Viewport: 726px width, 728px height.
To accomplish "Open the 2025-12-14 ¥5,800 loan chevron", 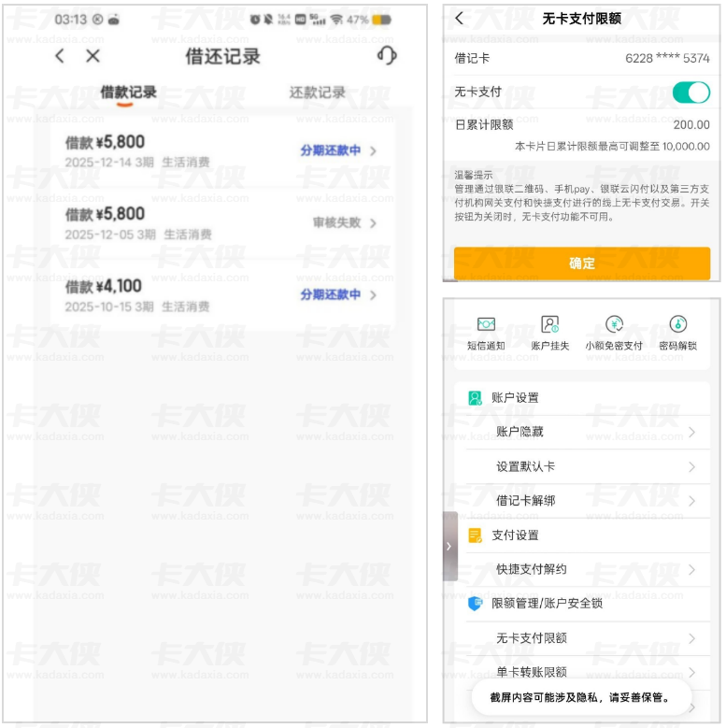I will (x=373, y=150).
